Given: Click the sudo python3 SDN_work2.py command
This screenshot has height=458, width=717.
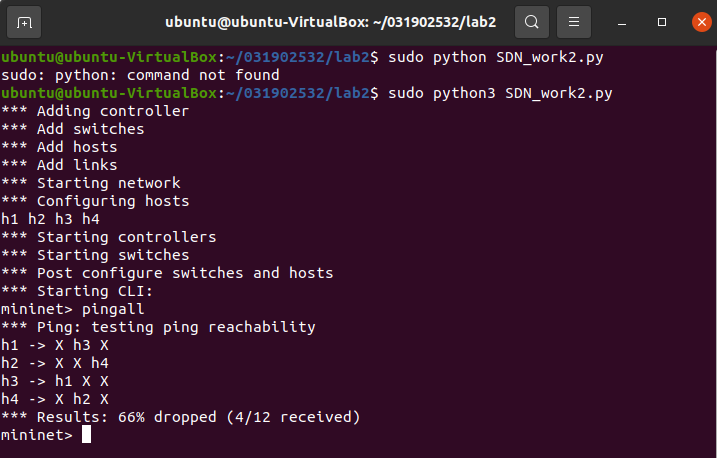Looking at the screenshot, I should (x=500, y=93).
